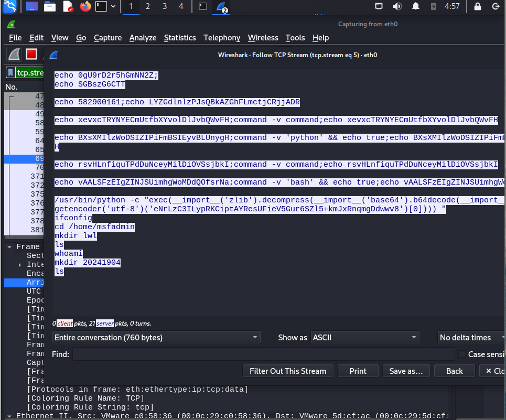The width and height of the screenshot is (506, 420).
Task: Switch to workspace 4
Action: click(181, 6)
